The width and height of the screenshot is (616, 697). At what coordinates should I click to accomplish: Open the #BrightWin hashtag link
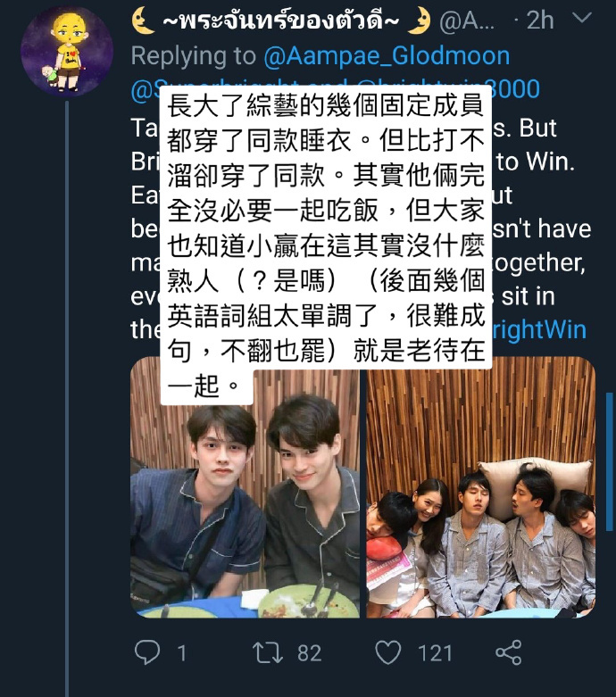(539, 330)
